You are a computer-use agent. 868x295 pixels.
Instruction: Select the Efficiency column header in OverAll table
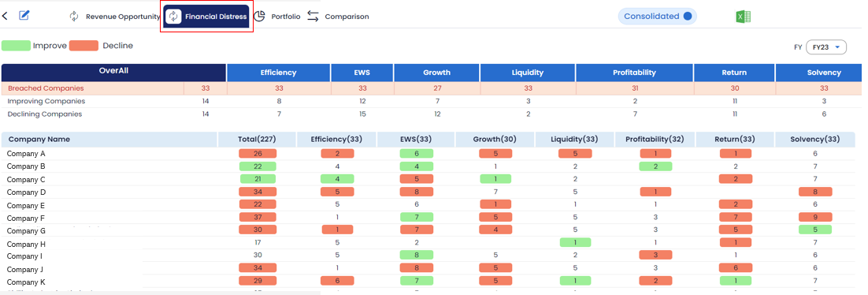pos(279,73)
